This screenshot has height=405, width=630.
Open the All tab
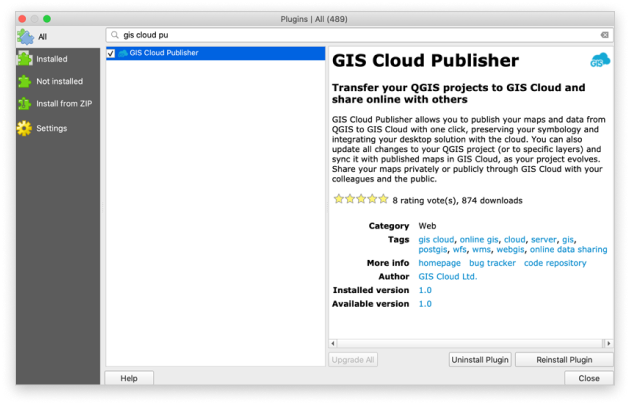pos(58,37)
